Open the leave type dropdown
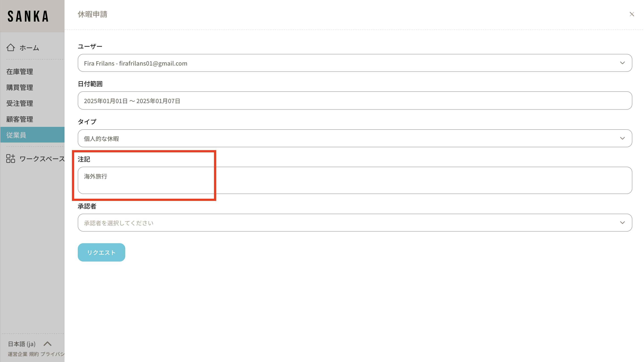The height and width of the screenshot is (362, 644). 355,138
